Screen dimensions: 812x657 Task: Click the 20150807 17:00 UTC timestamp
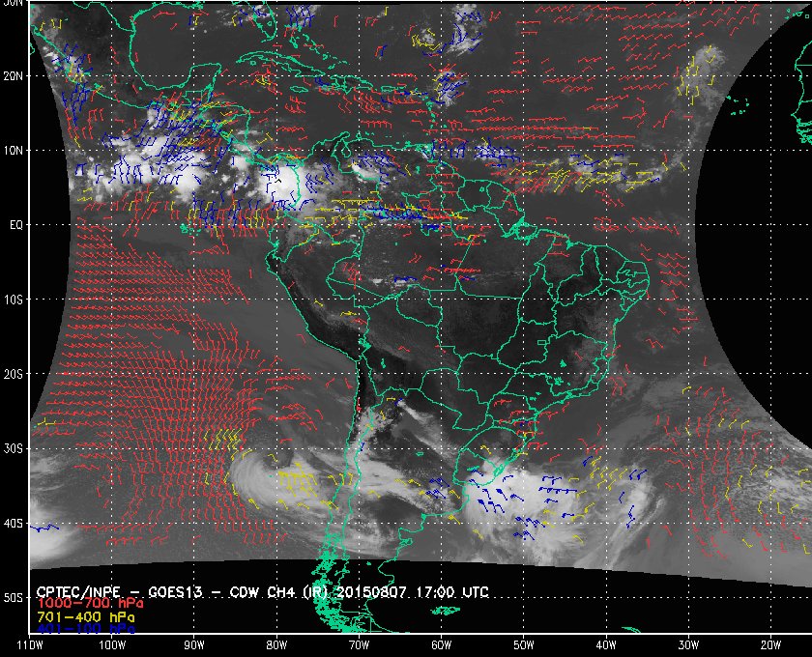[413, 592]
